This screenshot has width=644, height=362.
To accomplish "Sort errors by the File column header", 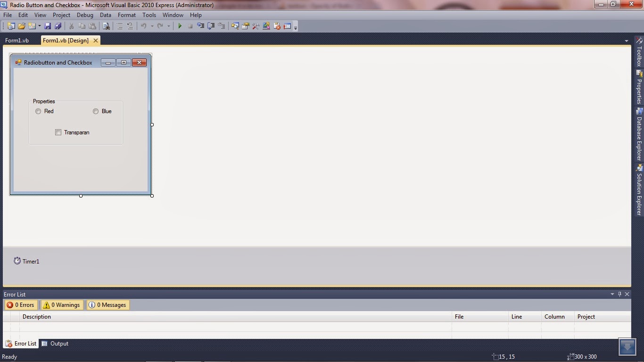I will 480,317.
